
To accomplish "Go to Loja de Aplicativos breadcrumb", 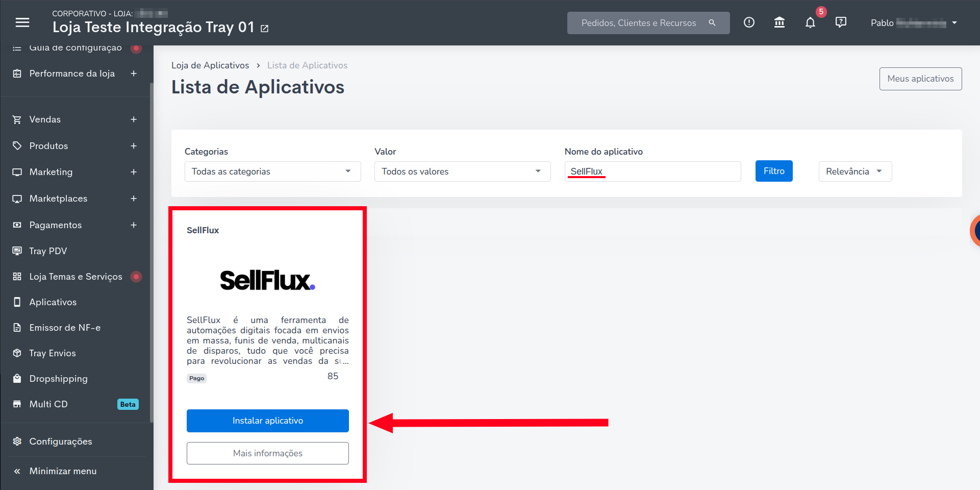I will pos(210,65).
